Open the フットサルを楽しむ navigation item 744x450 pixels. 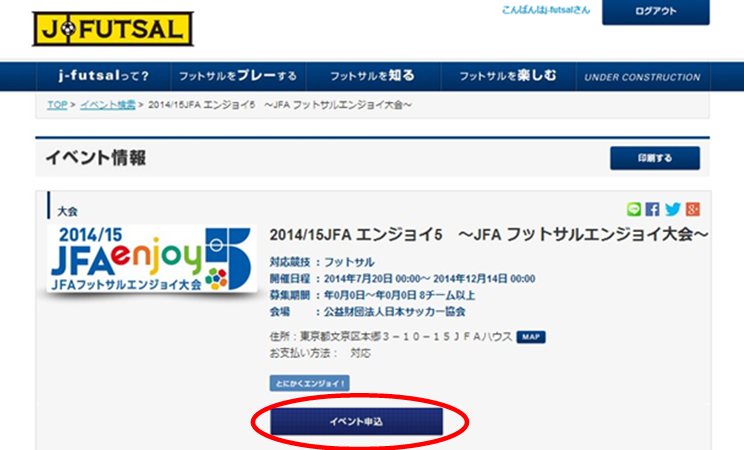tap(507, 77)
